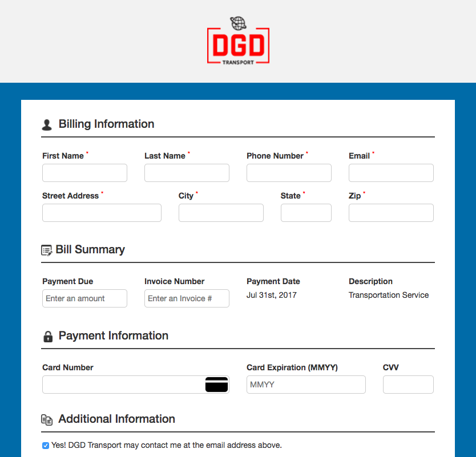476x457 pixels.
Task: Focus the Zip code field
Action: pyautogui.click(x=391, y=213)
